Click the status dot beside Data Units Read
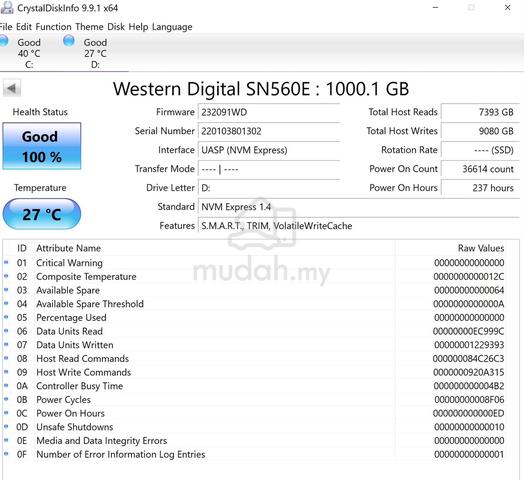Image resolution: width=524 pixels, height=480 pixels. point(6,331)
